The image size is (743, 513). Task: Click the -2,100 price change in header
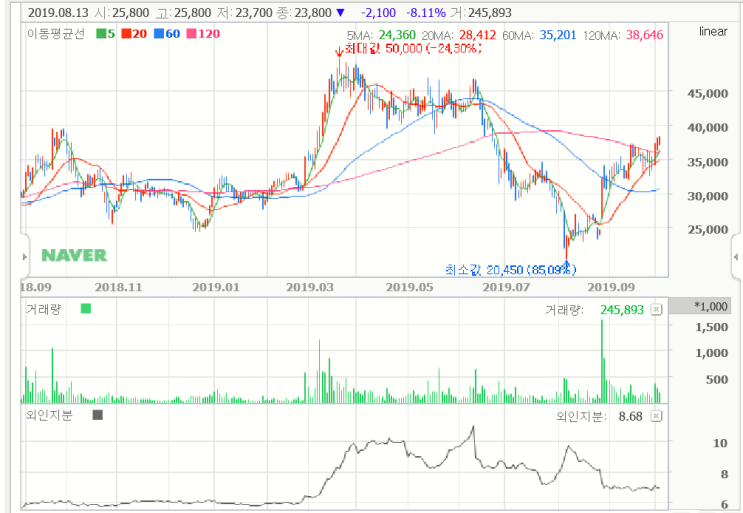click(378, 13)
